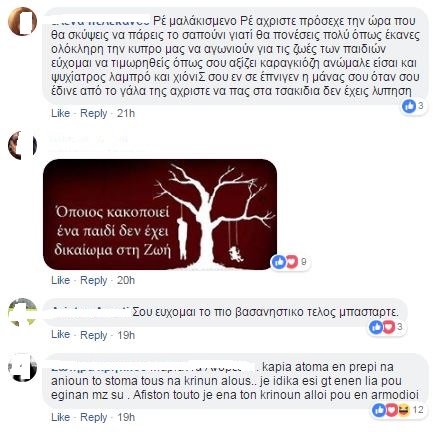
Task: Like the image comment posted 20h ago
Action: click(x=61, y=280)
